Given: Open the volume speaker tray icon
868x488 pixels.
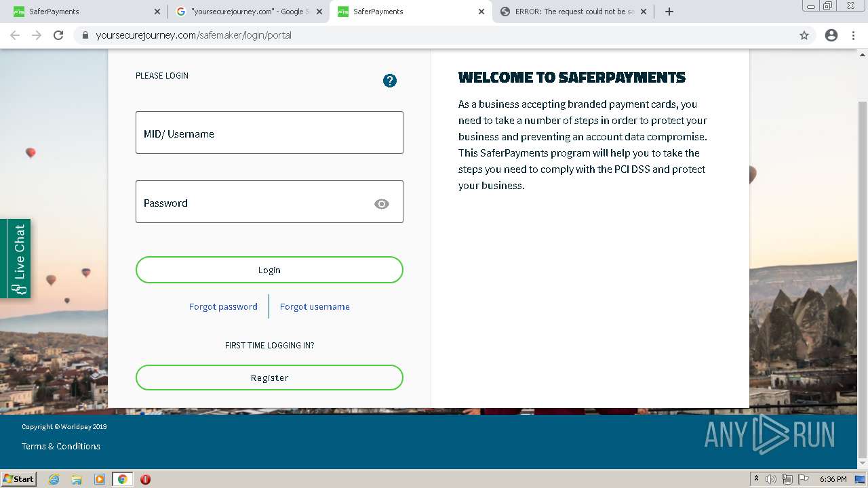Looking at the screenshot, I should 771,479.
